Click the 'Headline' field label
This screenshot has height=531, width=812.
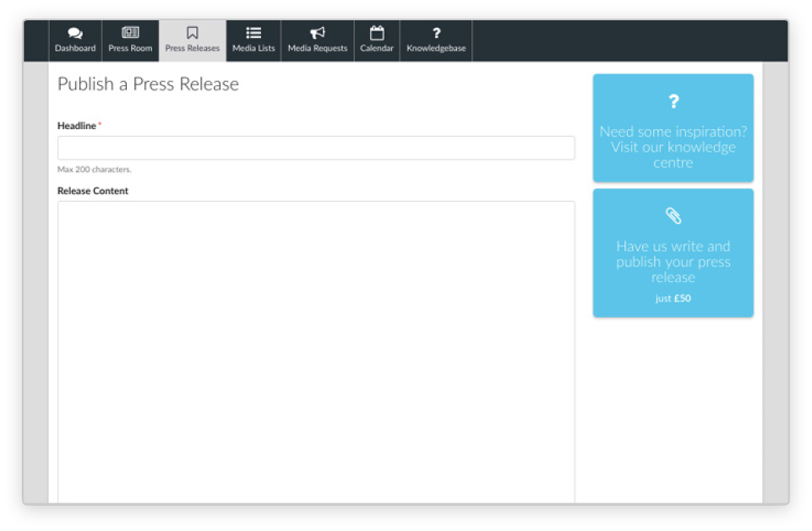77,126
